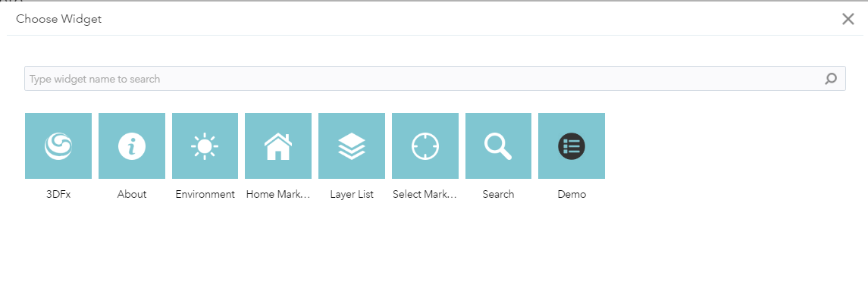
Task: Close the Choose Widget dialog
Action: [848, 20]
